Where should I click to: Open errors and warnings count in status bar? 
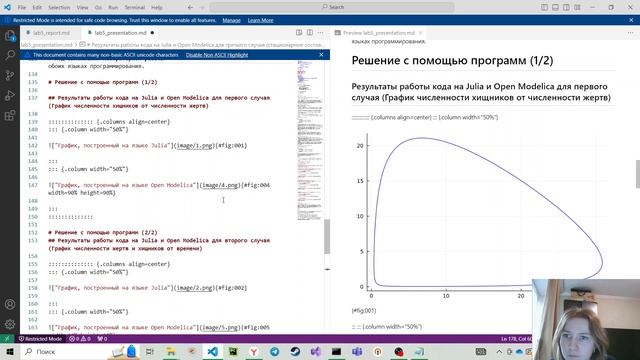pos(80,339)
